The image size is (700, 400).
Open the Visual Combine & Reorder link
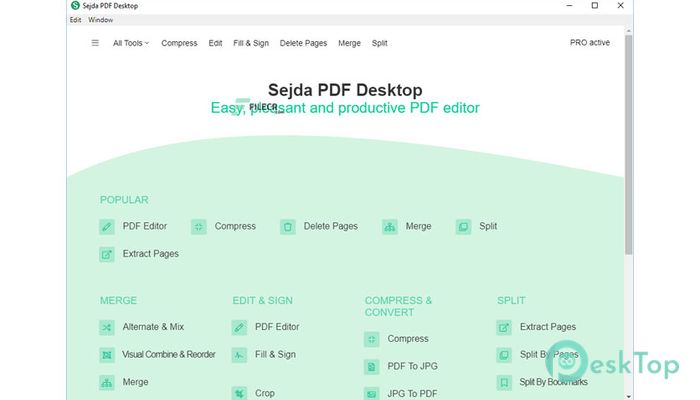tap(169, 354)
